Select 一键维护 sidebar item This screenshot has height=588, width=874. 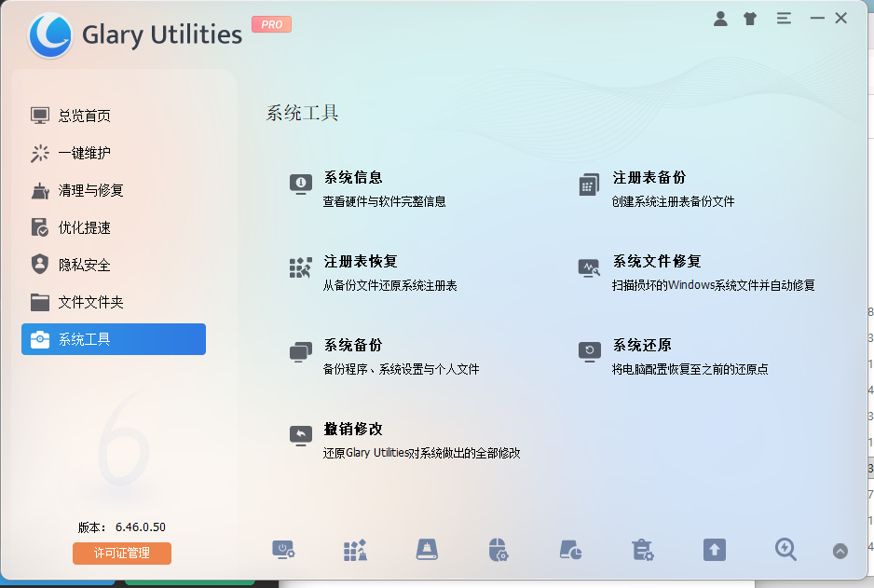coord(114,153)
